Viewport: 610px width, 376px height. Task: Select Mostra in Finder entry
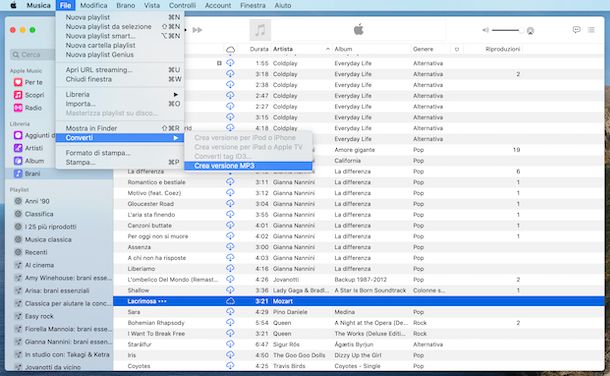120,128
